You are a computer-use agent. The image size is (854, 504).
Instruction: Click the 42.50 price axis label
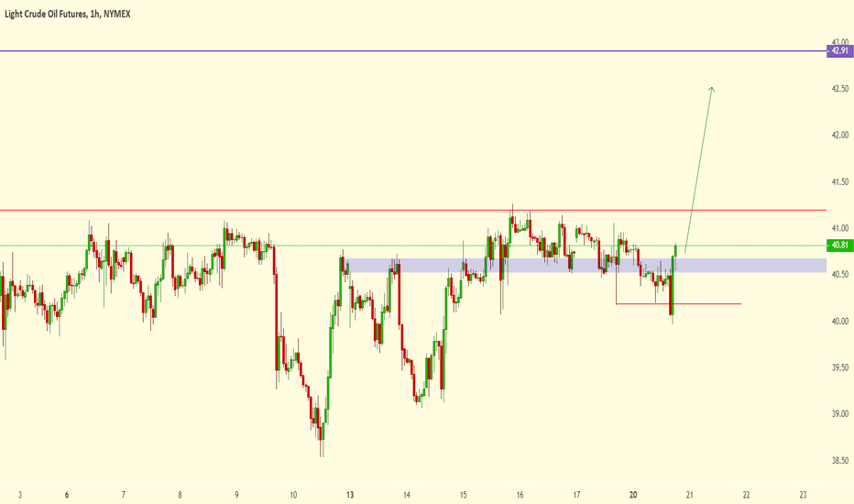tap(840, 89)
